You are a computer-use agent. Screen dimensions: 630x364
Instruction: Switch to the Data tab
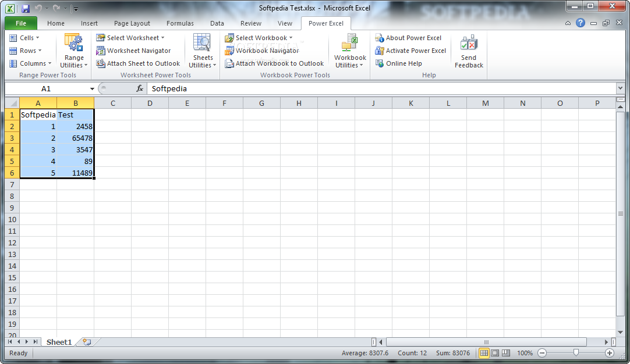point(217,23)
